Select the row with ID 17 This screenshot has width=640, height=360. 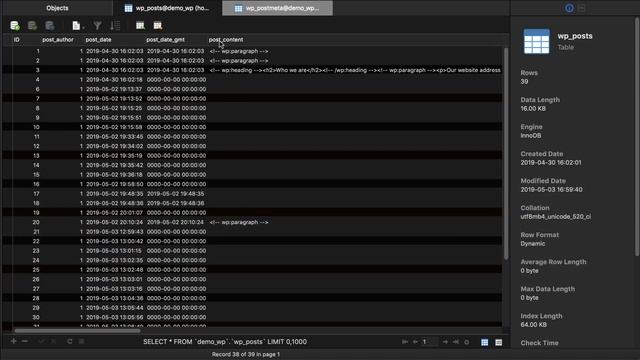pyautogui.click(x=252, y=194)
